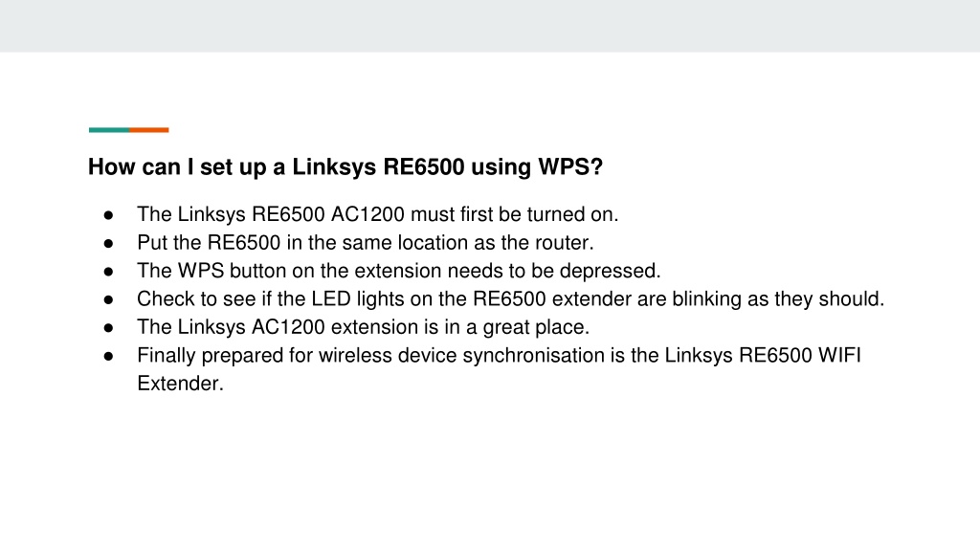The image size is (980, 551).
Task: Click the 'LED lights on the RE6500' line
Action: [x=511, y=298]
